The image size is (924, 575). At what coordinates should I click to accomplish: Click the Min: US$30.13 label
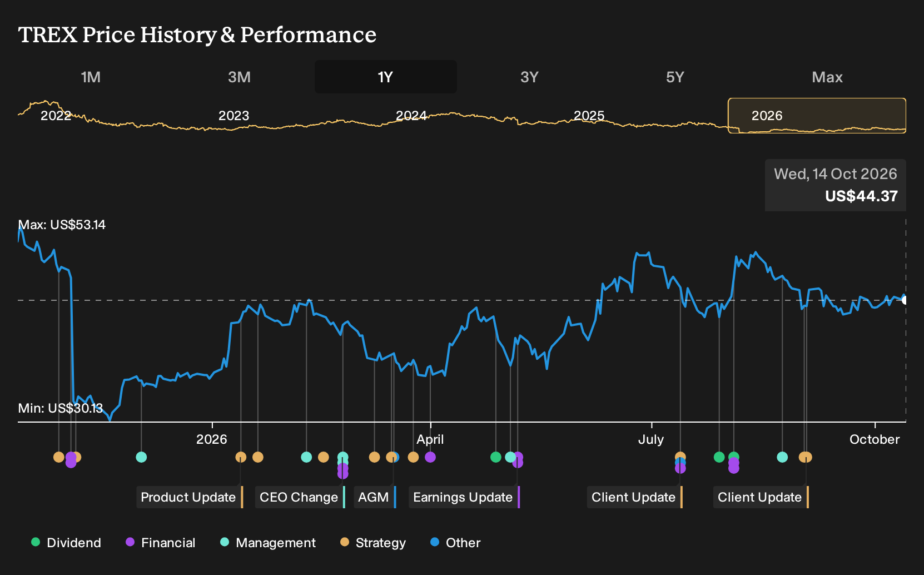point(61,408)
